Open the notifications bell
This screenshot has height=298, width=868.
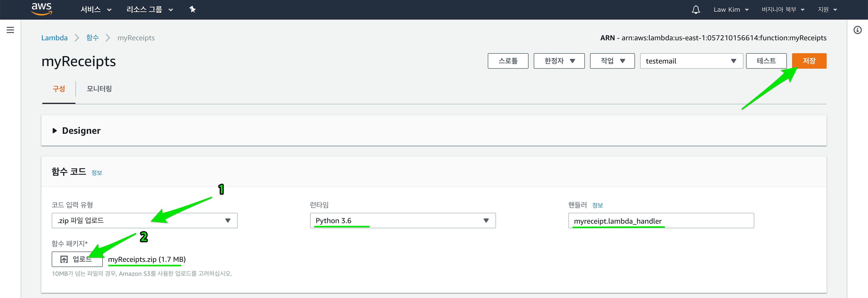tap(695, 10)
